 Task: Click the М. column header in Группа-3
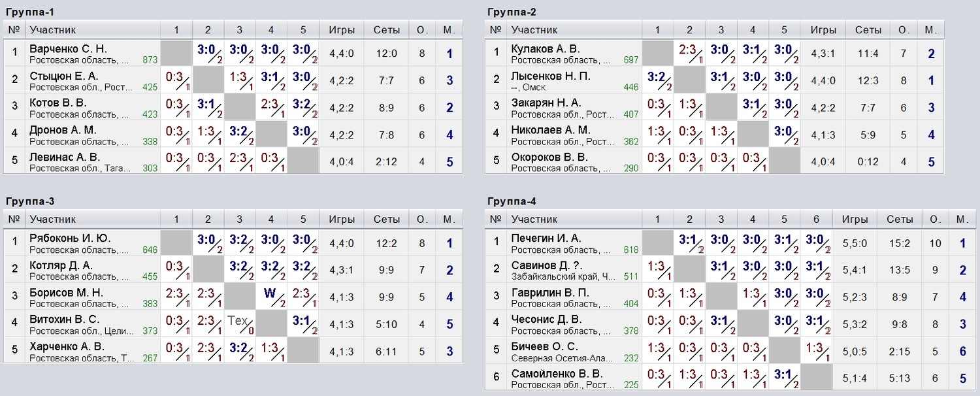point(449,219)
